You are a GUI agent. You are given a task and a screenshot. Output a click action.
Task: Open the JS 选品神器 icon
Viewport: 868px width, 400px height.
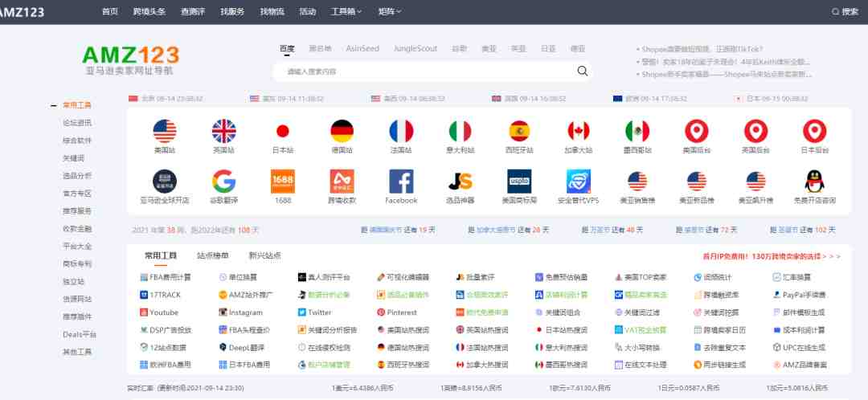tap(460, 181)
